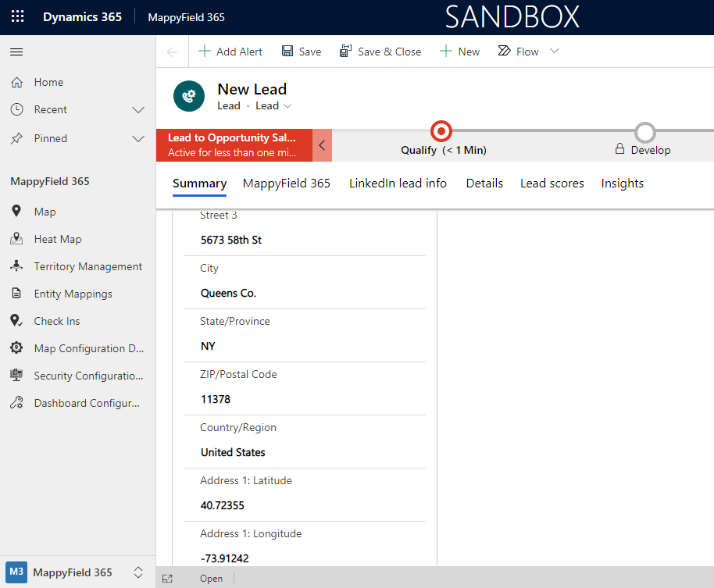Click the Map Configuration gear icon
Screen dimensions: 714x588
[16, 348]
